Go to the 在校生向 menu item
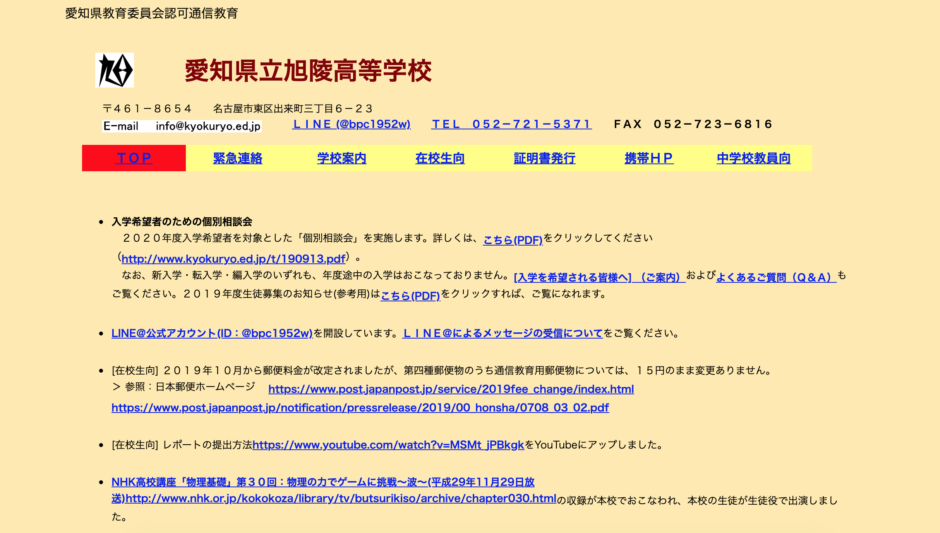940x533 pixels. (x=440, y=158)
